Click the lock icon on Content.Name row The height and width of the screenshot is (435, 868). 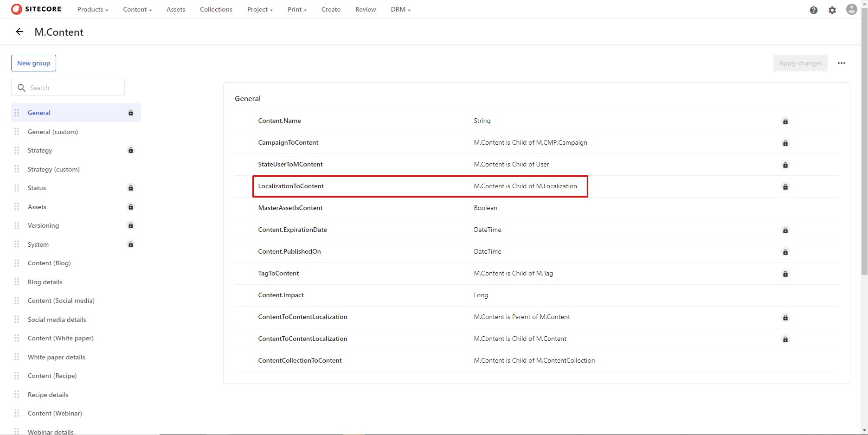click(x=785, y=122)
